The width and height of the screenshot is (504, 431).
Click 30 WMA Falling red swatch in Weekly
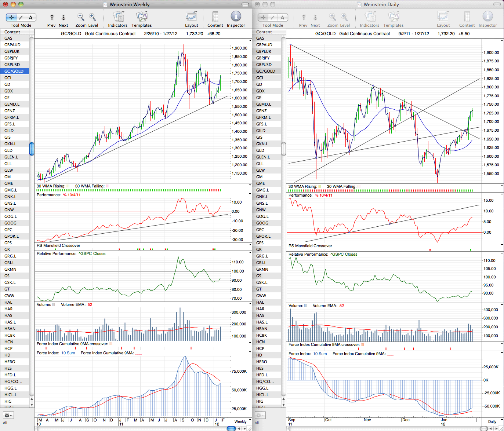click(x=107, y=186)
